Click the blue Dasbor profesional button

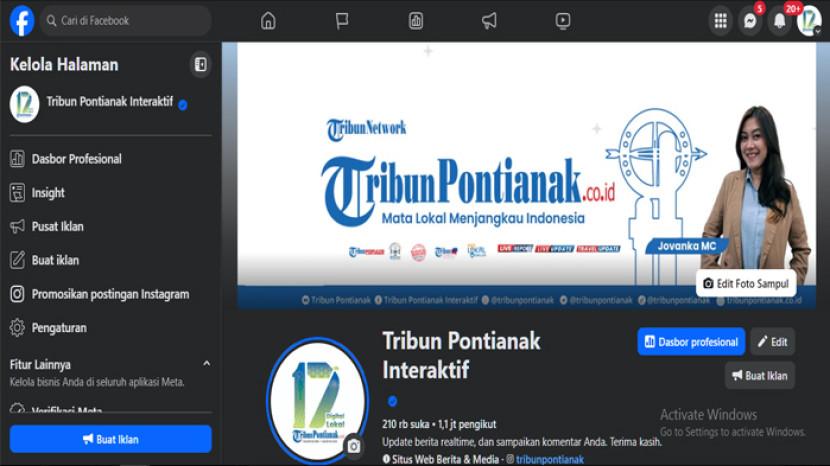click(691, 342)
